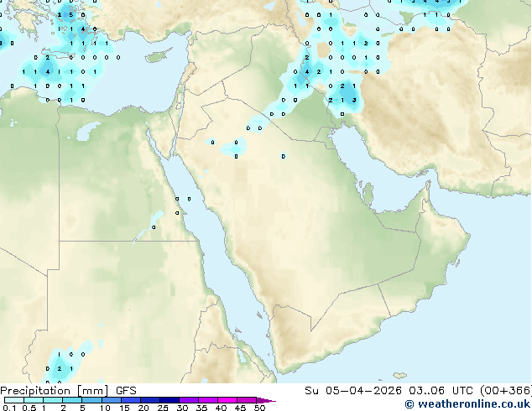Choose the 20–25 mm dark blue swatch
This screenshot has height=411, width=532.
(150, 400)
